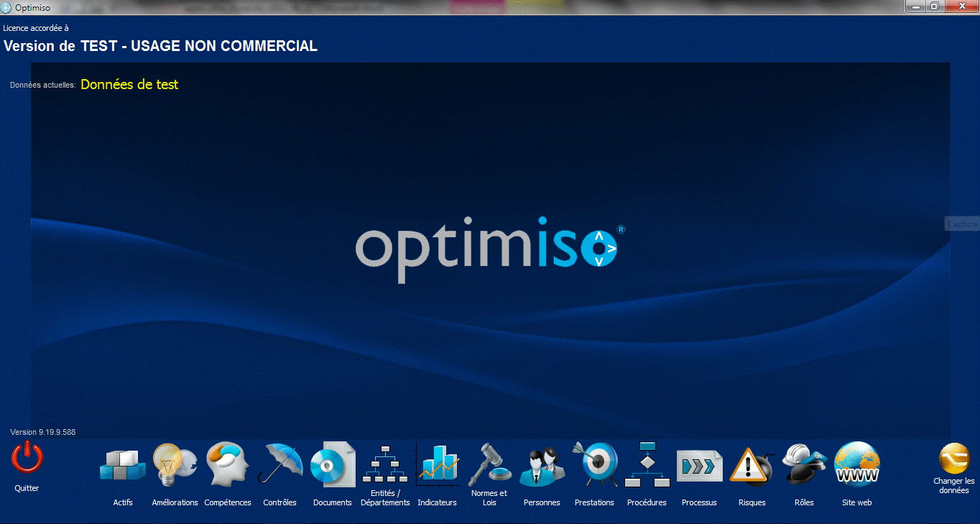The height and width of the screenshot is (524, 980).
Task: Click the Contrôles label
Action: point(279,502)
